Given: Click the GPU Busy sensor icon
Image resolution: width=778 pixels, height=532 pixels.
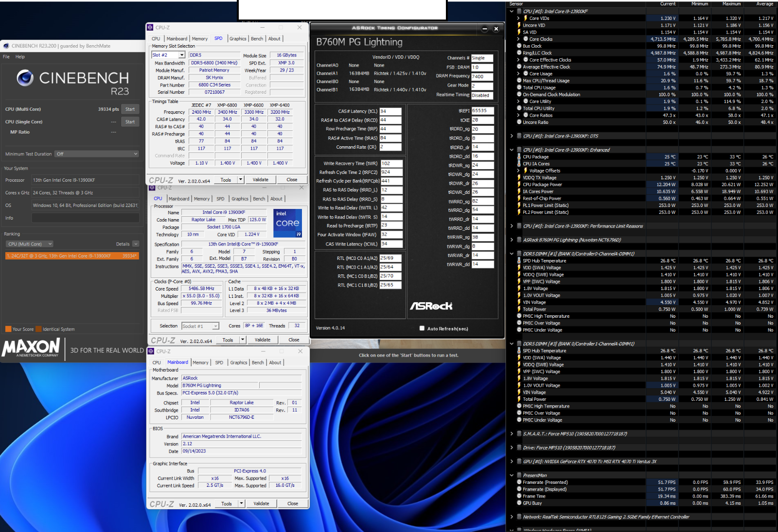Looking at the screenshot, I should pyautogui.click(x=519, y=503).
